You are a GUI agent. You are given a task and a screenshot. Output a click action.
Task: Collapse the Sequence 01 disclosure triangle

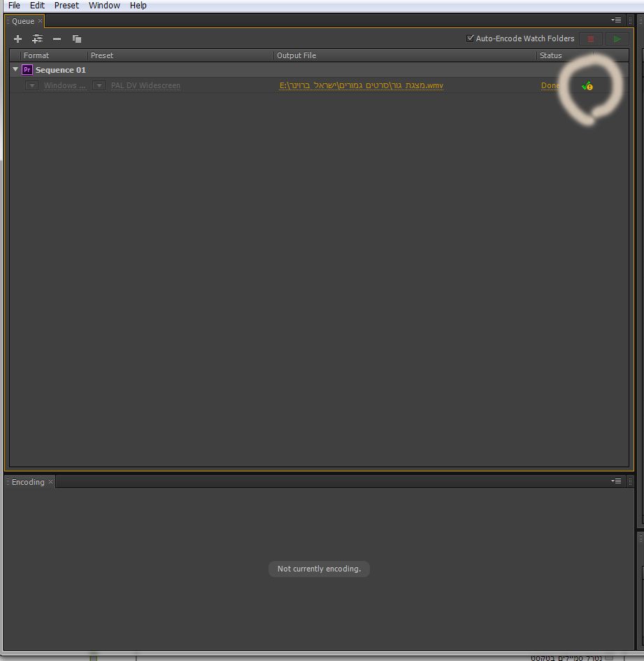click(x=15, y=69)
